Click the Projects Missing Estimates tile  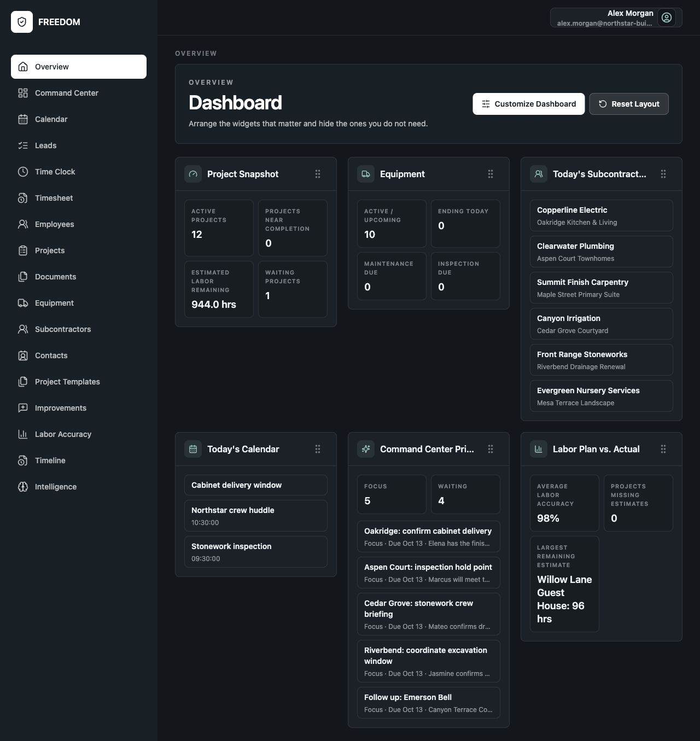pyautogui.click(x=638, y=503)
